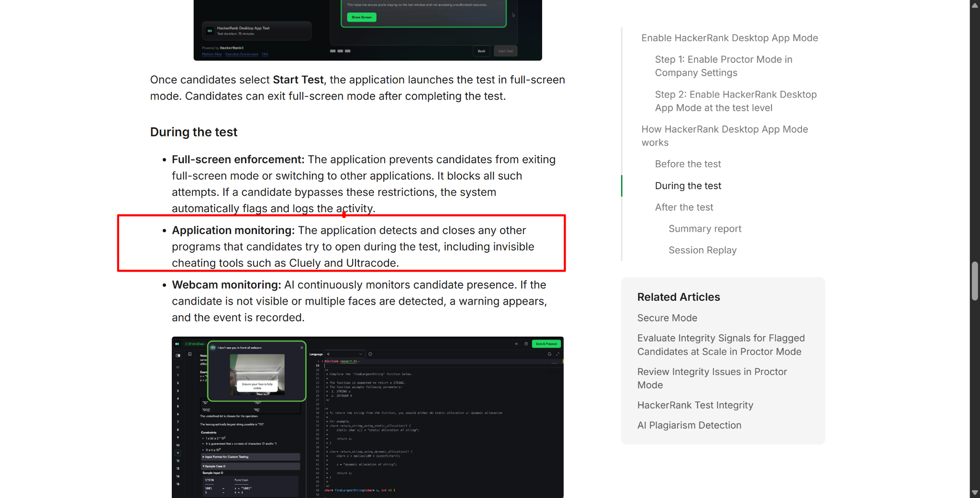Go to Step 1: Enable Proctor Mode in Company Settings

(x=724, y=66)
